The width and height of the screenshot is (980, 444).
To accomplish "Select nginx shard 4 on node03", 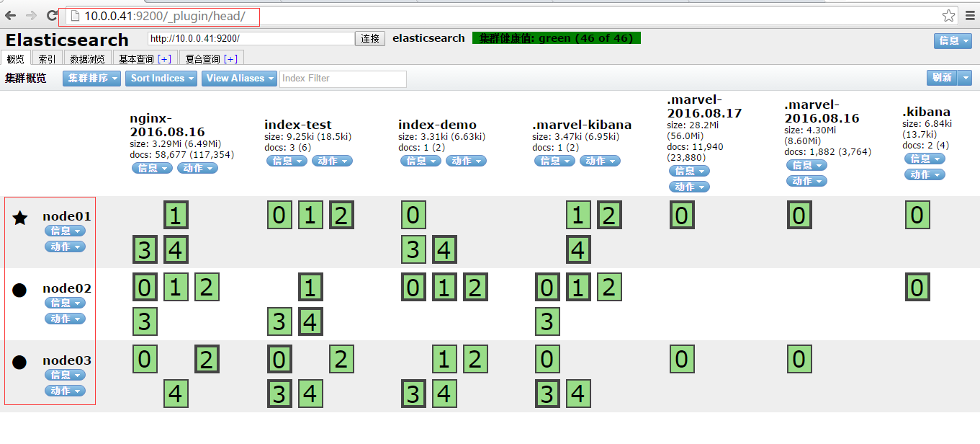I will [x=176, y=394].
